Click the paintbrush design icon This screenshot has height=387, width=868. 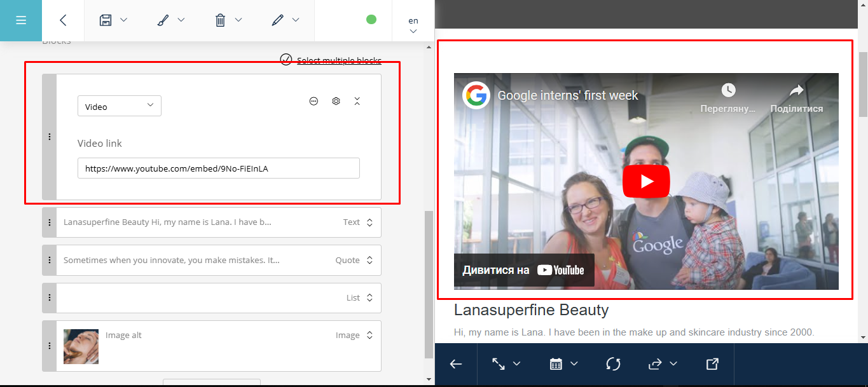(x=163, y=20)
